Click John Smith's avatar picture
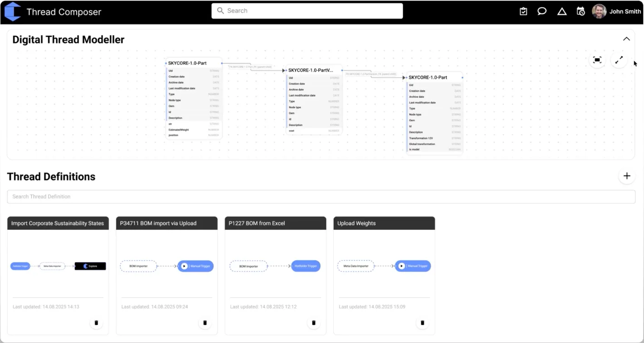 (x=599, y=11)
